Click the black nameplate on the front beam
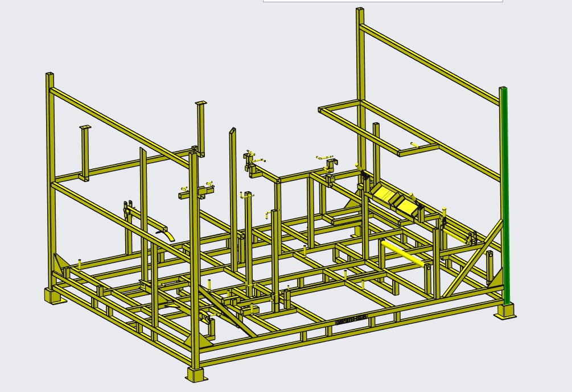 [x=351, y=319]
